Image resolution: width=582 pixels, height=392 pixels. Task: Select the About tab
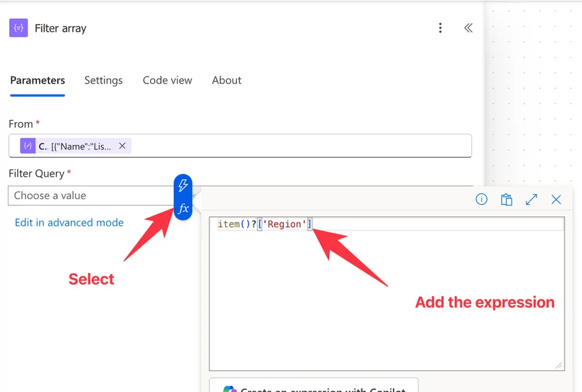point(226,80)
